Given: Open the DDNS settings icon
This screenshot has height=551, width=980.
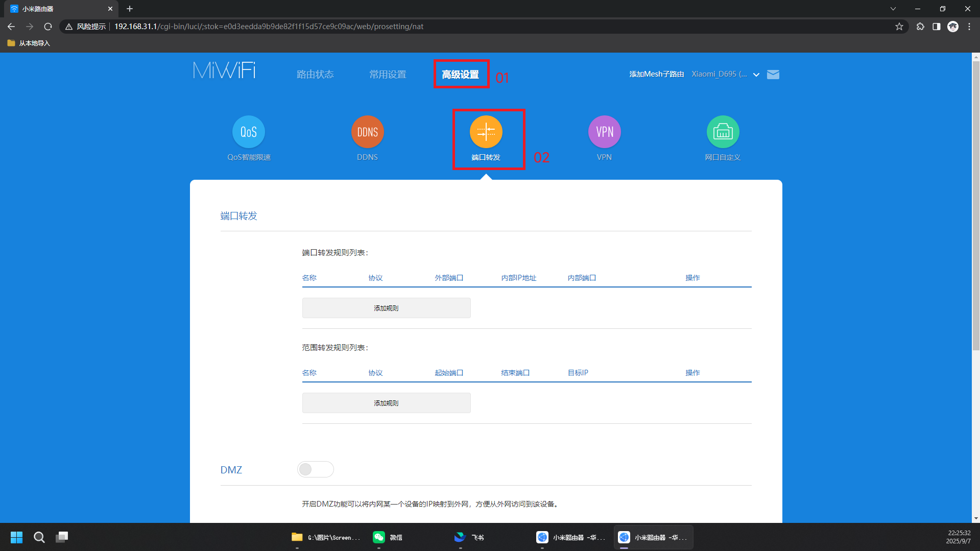Looking at the screenshot, I should 367,132.
